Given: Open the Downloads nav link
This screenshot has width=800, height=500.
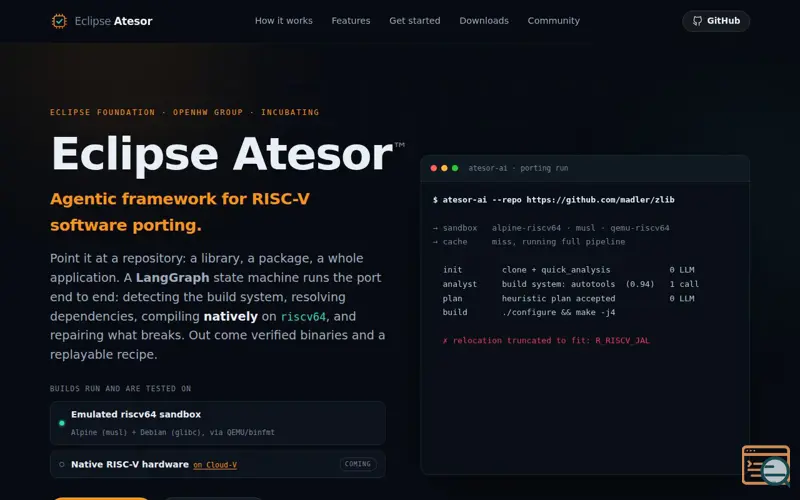Looking at the screenshot, I should tap(484, 21).
